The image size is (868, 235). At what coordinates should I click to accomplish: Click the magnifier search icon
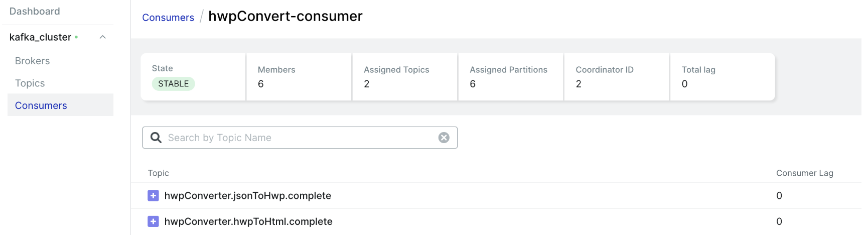tap(156, 138)
